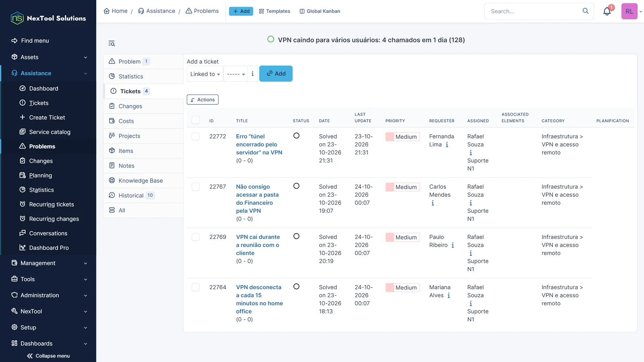Viewport: 644px width, 362px height.
Task: Click info icon next to Paulo Ribeiro
Action: tap(452, 245)
